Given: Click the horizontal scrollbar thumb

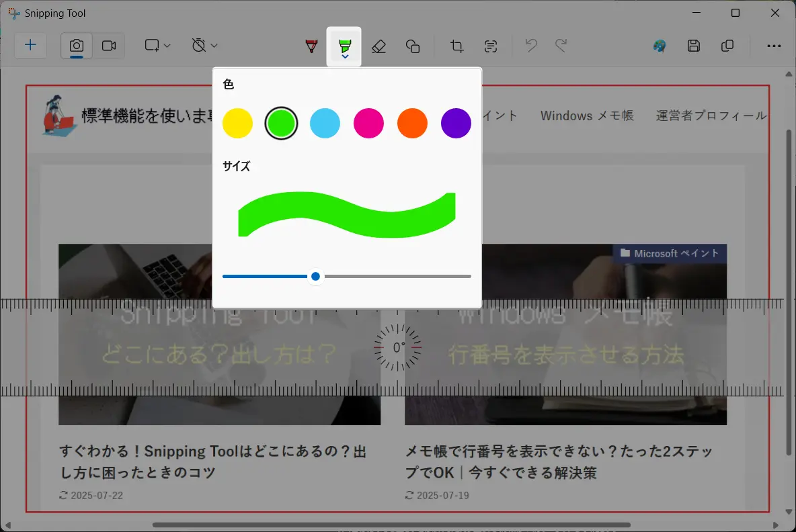Looking at the screenshot, I should [391, 525].
